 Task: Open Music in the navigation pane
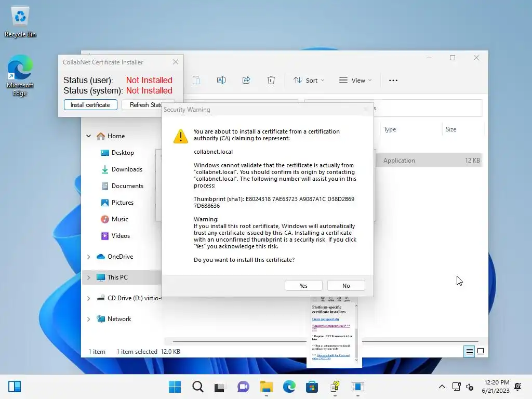click(120, 219)
